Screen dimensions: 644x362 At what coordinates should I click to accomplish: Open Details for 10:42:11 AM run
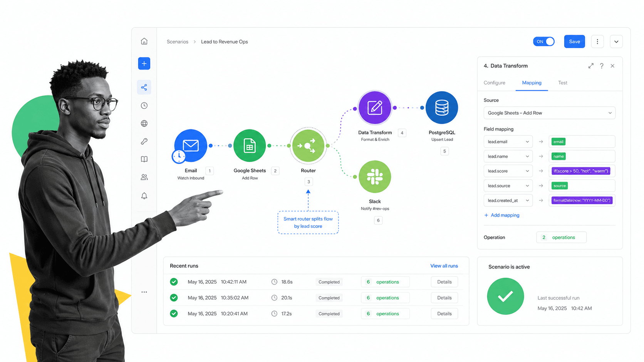coord(444,282)
